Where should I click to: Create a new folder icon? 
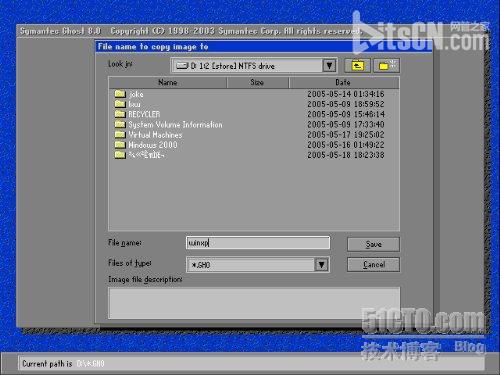click(x=386, y=65)
